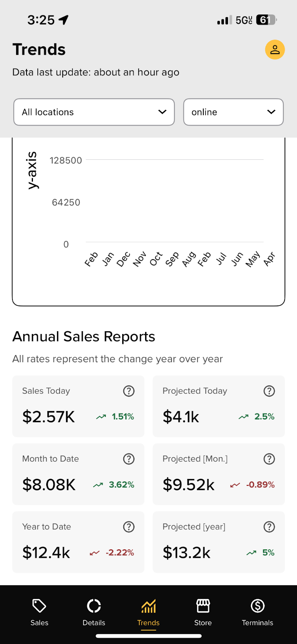
Task: Tap the Projected Today help icon
Action: coord(269,391)
